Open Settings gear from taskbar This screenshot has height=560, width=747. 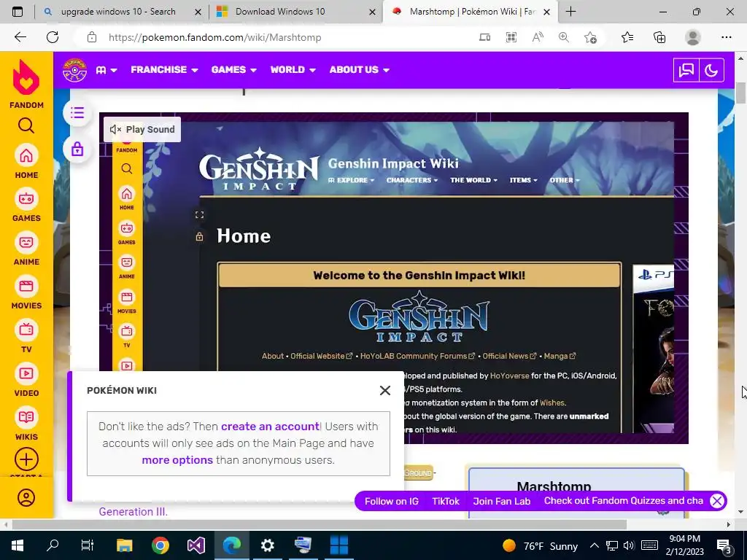pos(267,545)
